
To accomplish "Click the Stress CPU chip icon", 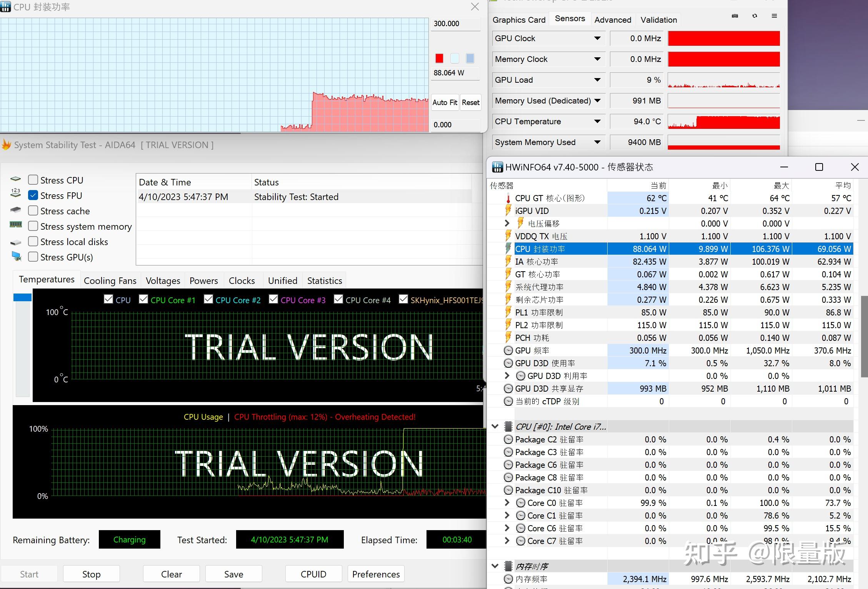I will tap(15, 179).
